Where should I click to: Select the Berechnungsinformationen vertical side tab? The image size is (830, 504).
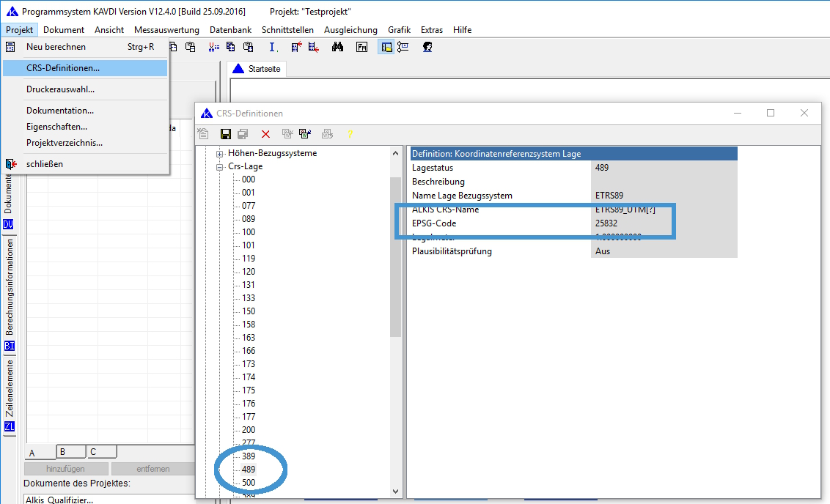coord(10,286)
